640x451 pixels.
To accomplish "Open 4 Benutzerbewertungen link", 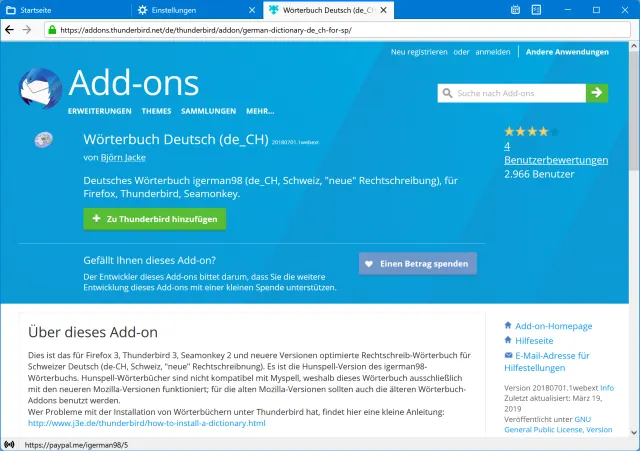I will (556, 153).
